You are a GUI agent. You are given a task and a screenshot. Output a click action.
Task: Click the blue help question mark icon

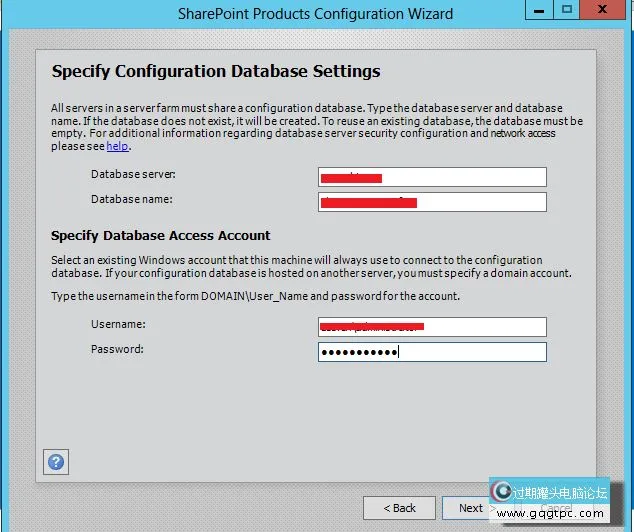pos(56,462)
